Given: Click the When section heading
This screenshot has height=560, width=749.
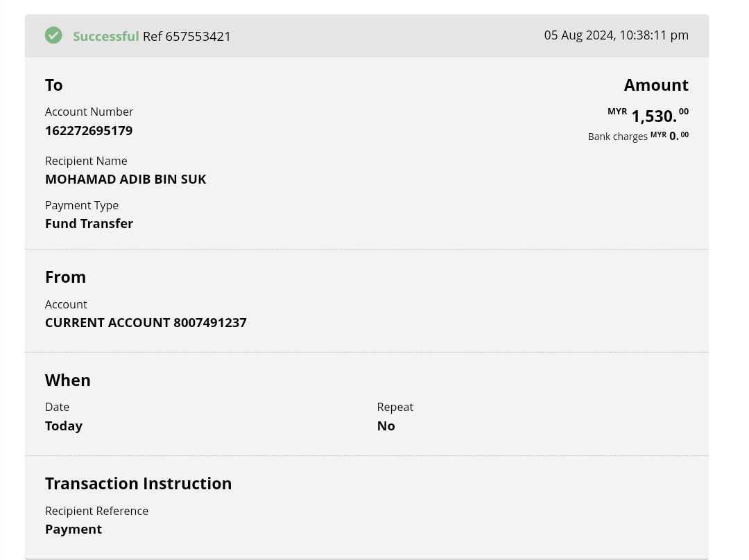Looking at the screenshot, I should pyautogui.click(x=68, y=380).
